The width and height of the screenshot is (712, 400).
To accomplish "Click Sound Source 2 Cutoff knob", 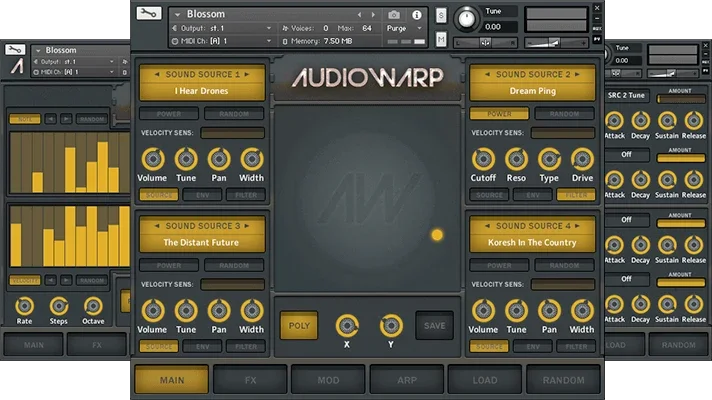I will click(x=483, y=159).
